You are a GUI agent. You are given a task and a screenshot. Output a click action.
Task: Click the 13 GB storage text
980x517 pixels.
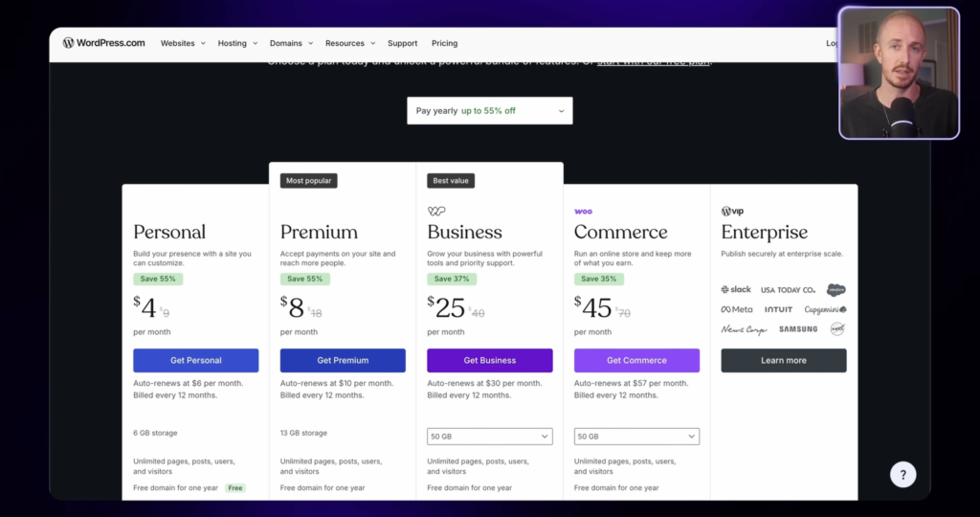click(303, 433)
